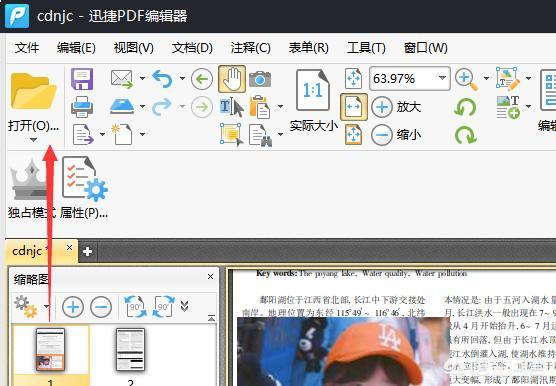Expand the edit content tool dropdown arrow

click(x=528, y=78)
